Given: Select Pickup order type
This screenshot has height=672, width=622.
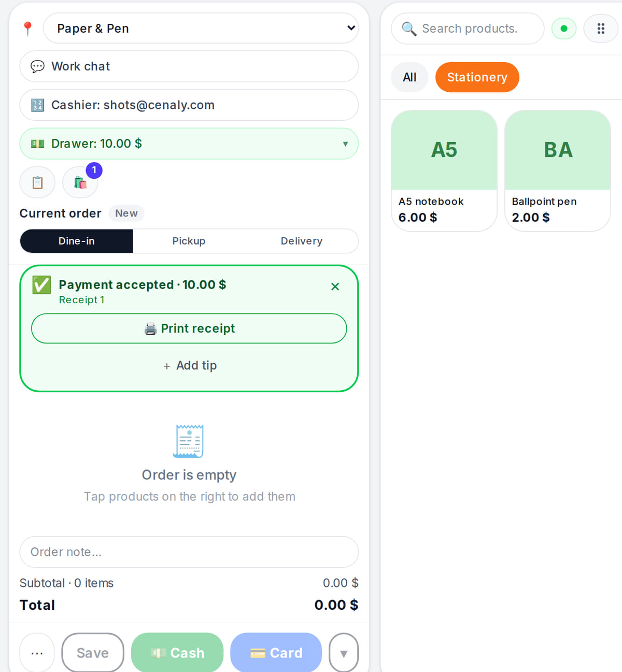Looking at the screenshot, I should (x=189, y=241).
